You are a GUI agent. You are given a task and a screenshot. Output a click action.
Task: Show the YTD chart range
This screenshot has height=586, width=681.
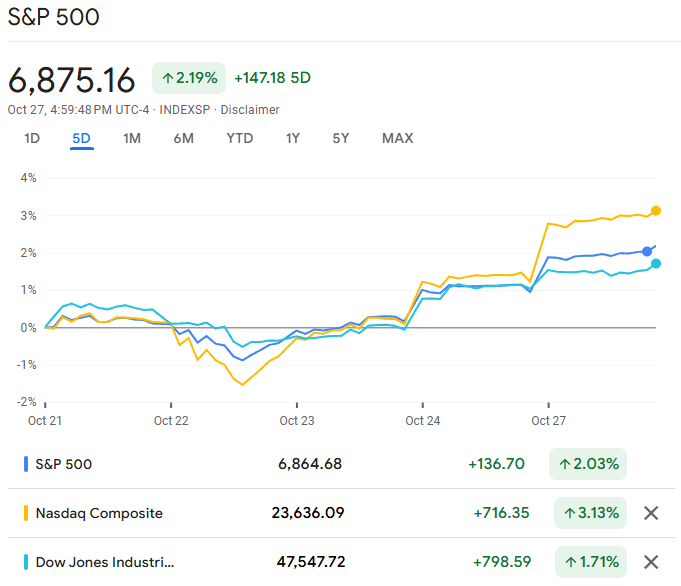coord(240,138)
